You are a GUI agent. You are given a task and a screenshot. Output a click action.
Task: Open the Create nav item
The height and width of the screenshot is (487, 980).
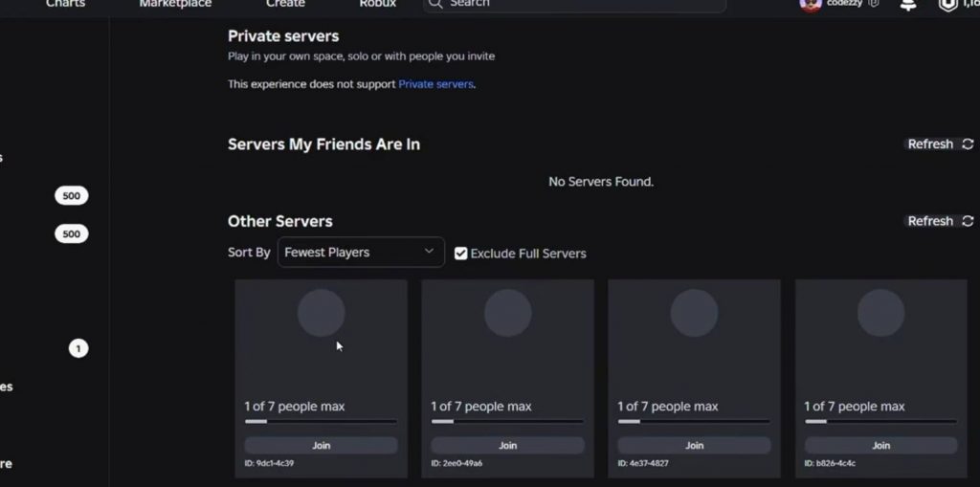(x=285, y=3)
